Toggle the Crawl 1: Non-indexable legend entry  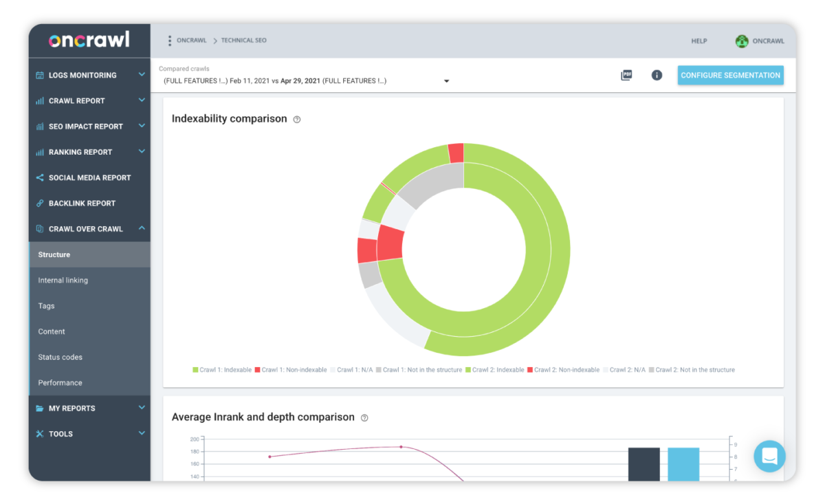coord(291,370)
